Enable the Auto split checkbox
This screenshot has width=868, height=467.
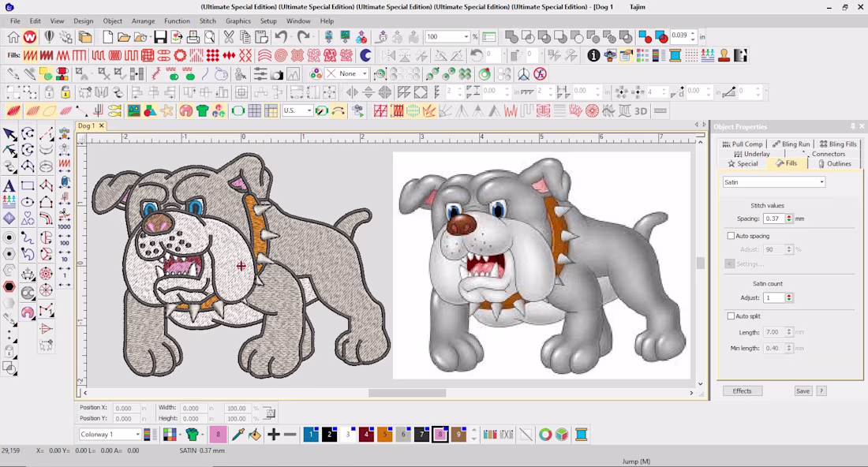pos(731,316)
